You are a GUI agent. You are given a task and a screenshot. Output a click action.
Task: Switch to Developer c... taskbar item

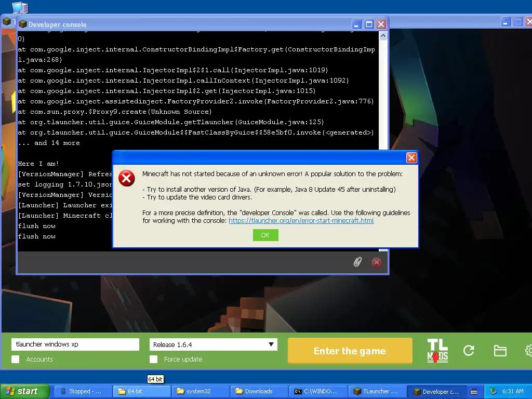pos(436,392)
